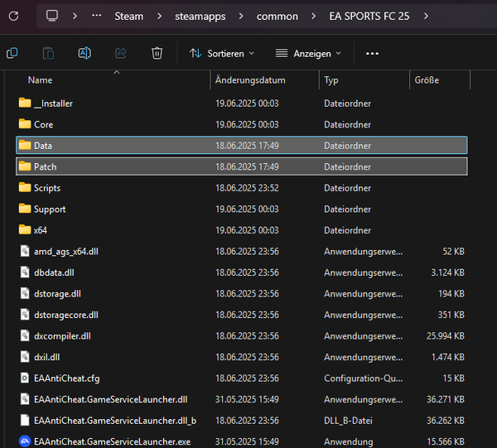
Task: Expand chevron after Steam breadcrumb
Action: (159, 16)
